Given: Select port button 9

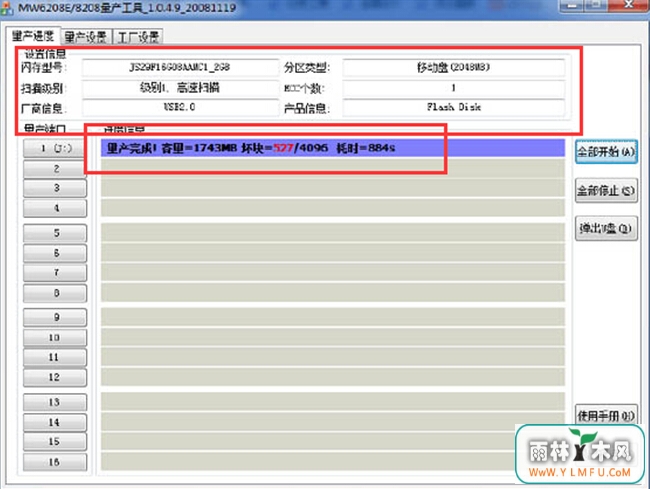Looking at the screenshot, I should pyautogui.click(x=55, y=317).
